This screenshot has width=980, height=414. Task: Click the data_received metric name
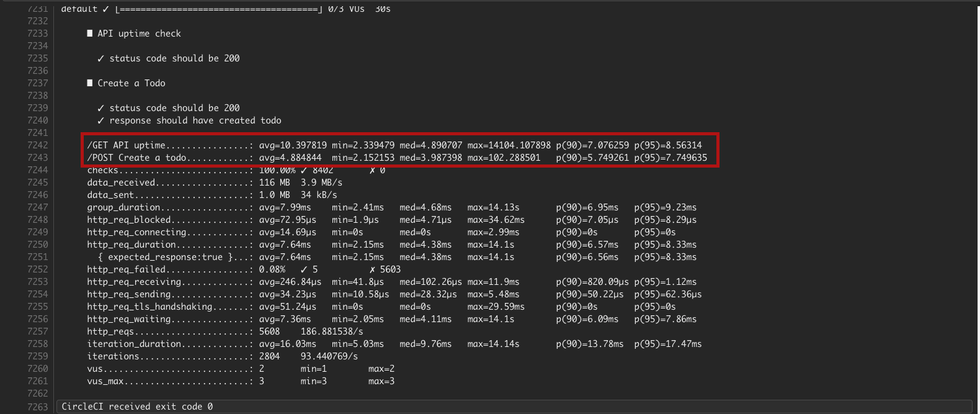point(121,182)
